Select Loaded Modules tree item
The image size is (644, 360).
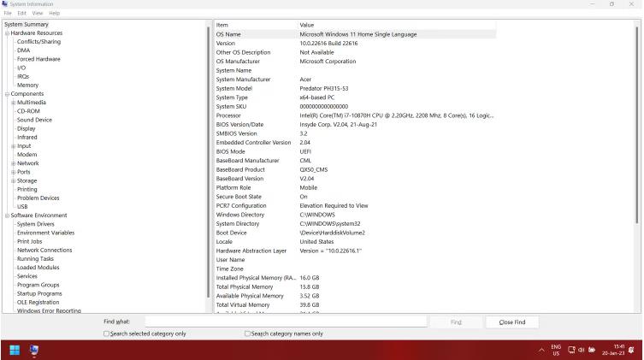click(x=38, y=268)
